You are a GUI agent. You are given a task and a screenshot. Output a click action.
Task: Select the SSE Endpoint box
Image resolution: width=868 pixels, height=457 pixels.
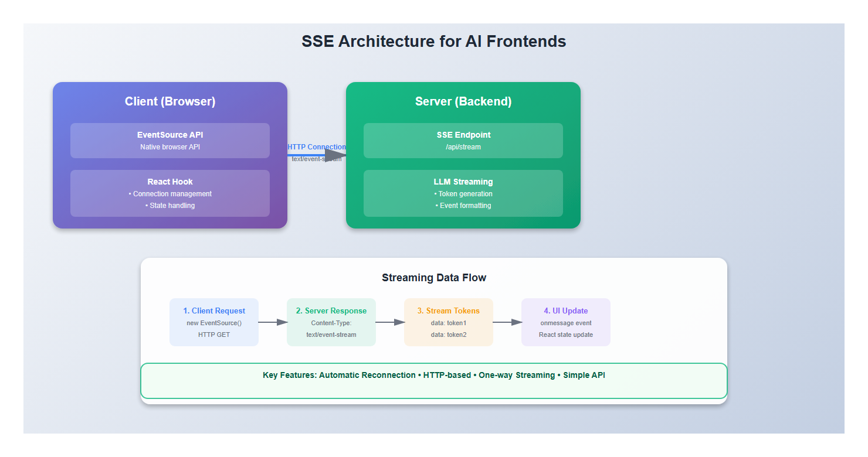click(463, 141)
